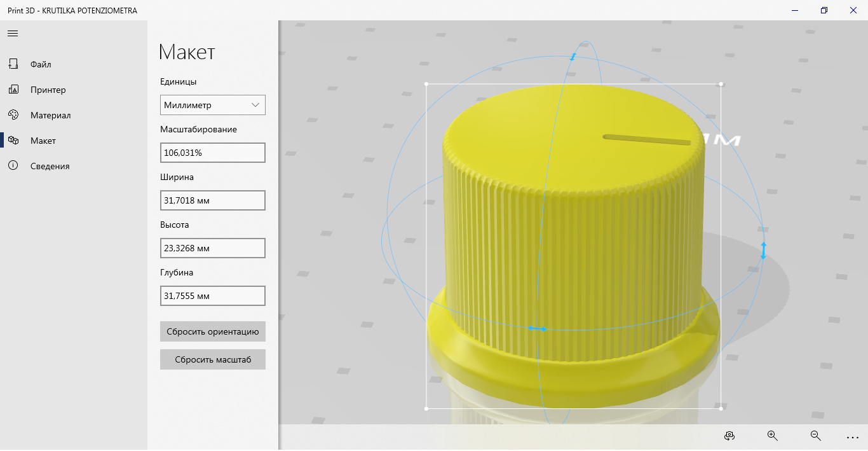Restore down the Print 3D window
Screen dimensions: 868x451
pos(824,10)
